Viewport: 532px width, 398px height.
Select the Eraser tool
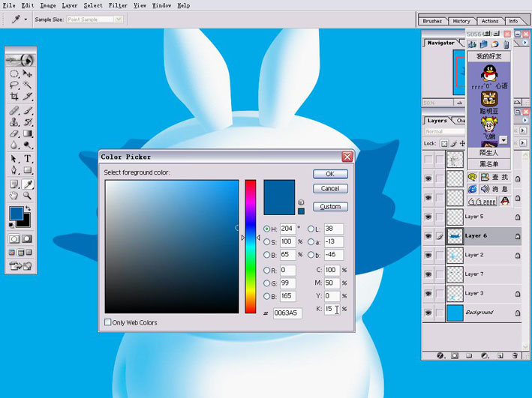(x=14, y=133)
